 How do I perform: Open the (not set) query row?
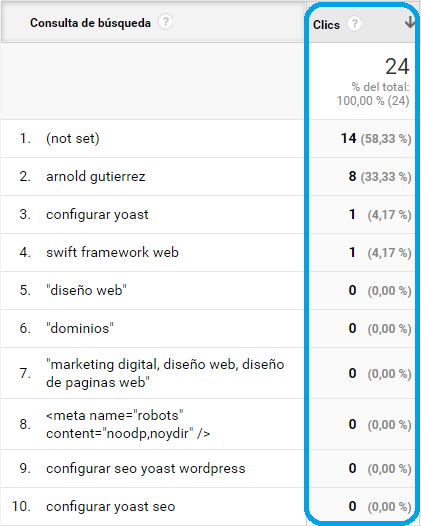[73, 138]
